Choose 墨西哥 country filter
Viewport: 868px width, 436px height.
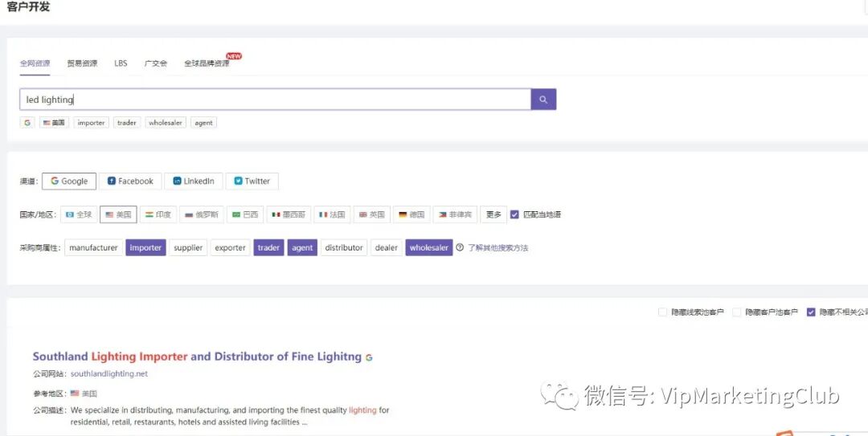pos(289,214)
